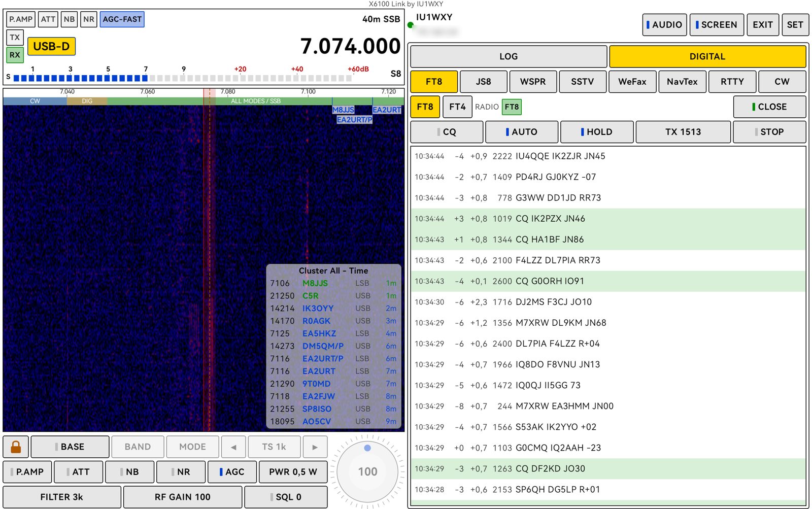Viewport: 812px width, 509px height.
Task: Click the PWR 0,5 W button
Action: (293, 472)
